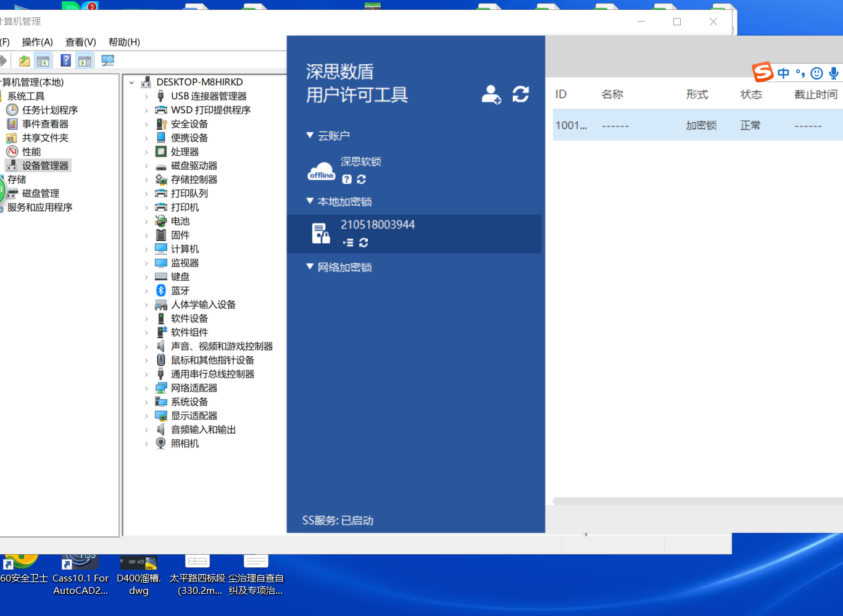Expand the 网络适配器 device node

click(146, 388)
